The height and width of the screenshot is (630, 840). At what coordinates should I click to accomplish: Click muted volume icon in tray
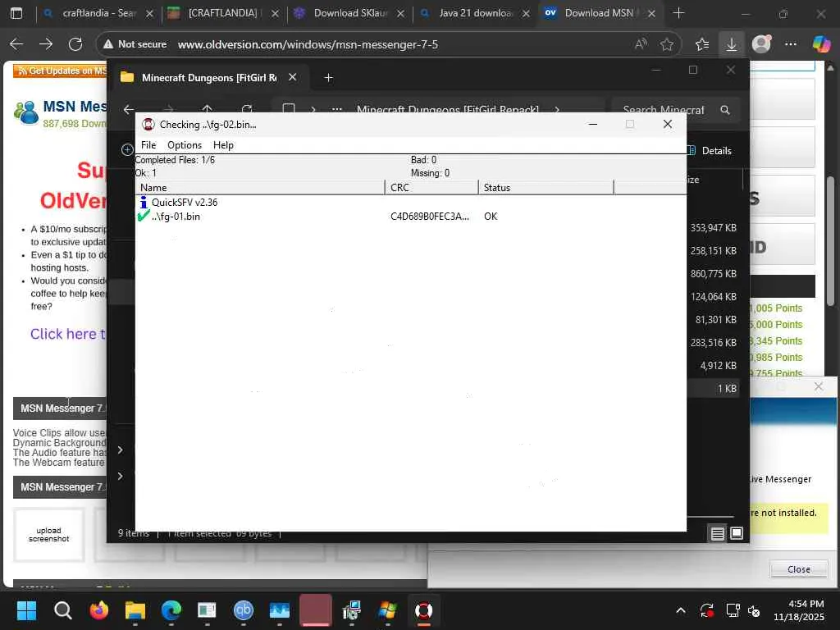[754, 610]
